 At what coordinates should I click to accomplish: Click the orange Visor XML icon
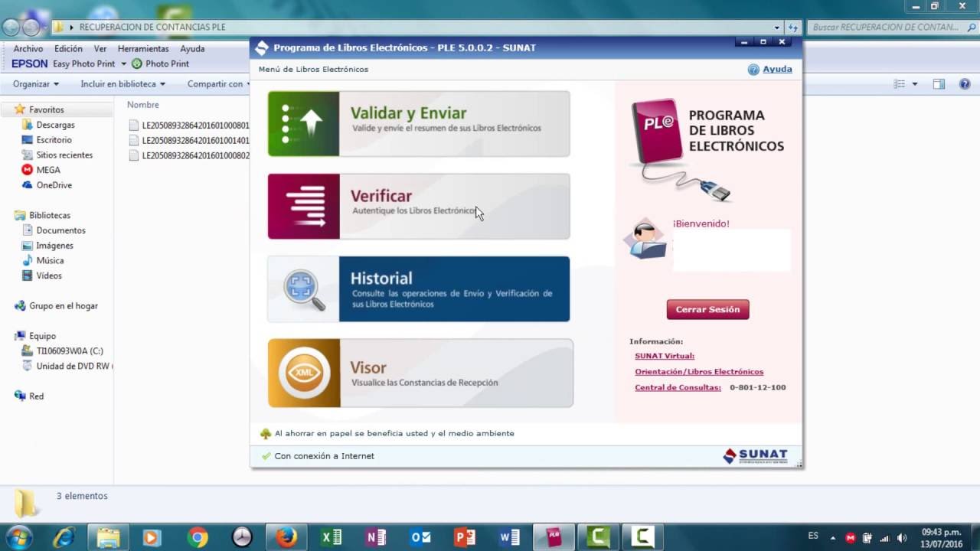[304, 373]
